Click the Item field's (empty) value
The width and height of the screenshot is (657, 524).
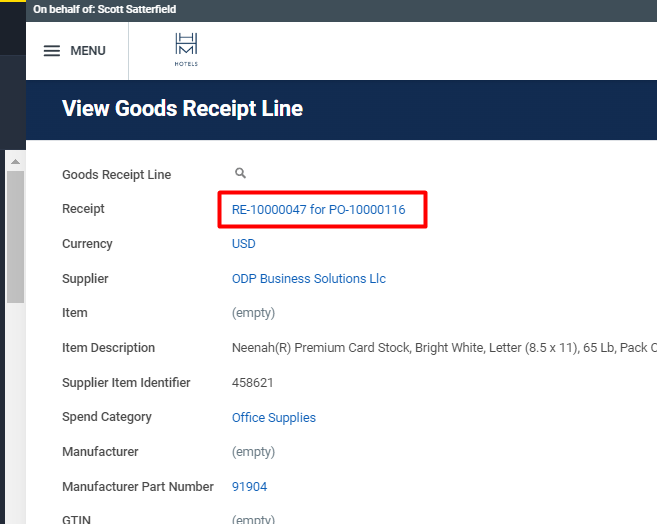(x=253, y=313)
